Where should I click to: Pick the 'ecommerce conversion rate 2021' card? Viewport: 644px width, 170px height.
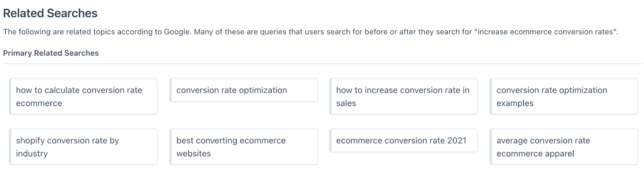[403, 140]
